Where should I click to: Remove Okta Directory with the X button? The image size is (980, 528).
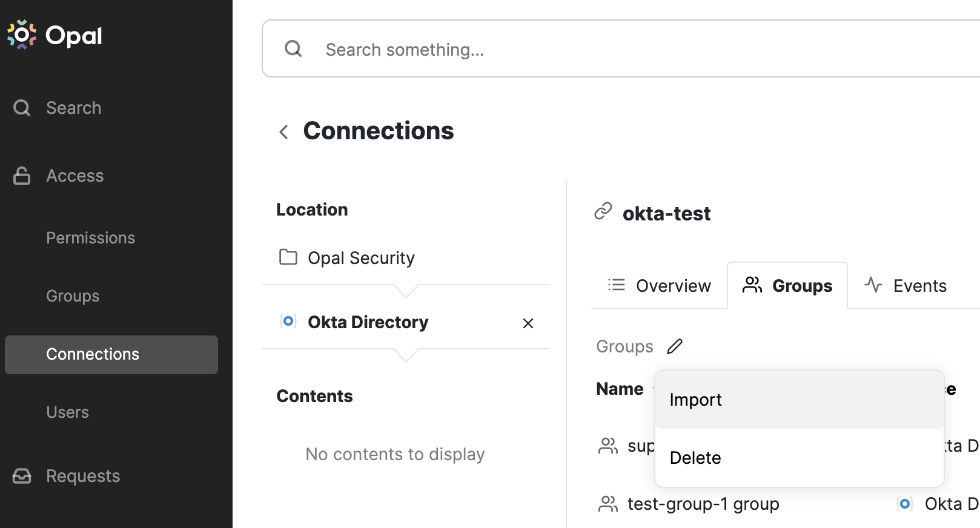click(528, 323)
